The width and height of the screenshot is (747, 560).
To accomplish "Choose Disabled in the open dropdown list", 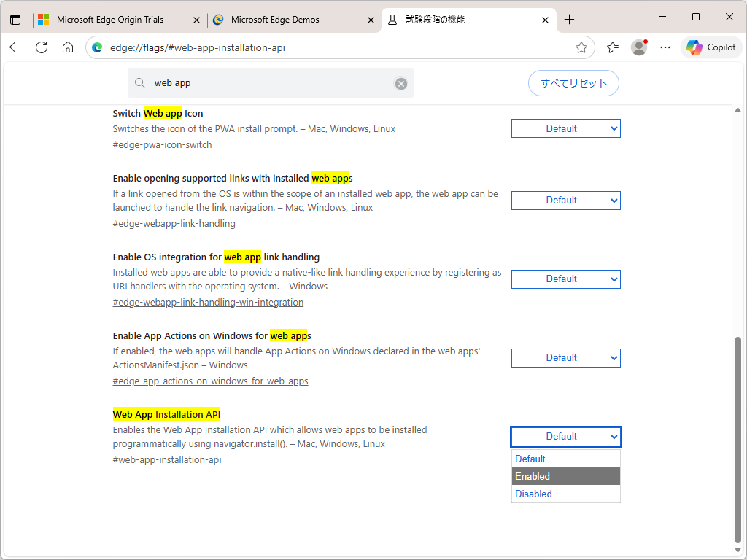I will coord(566,494).
